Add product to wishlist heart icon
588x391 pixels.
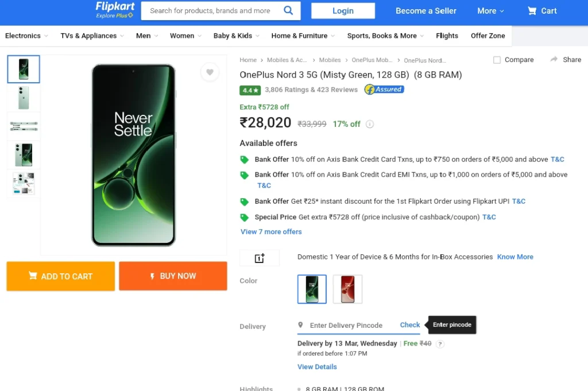210,72
